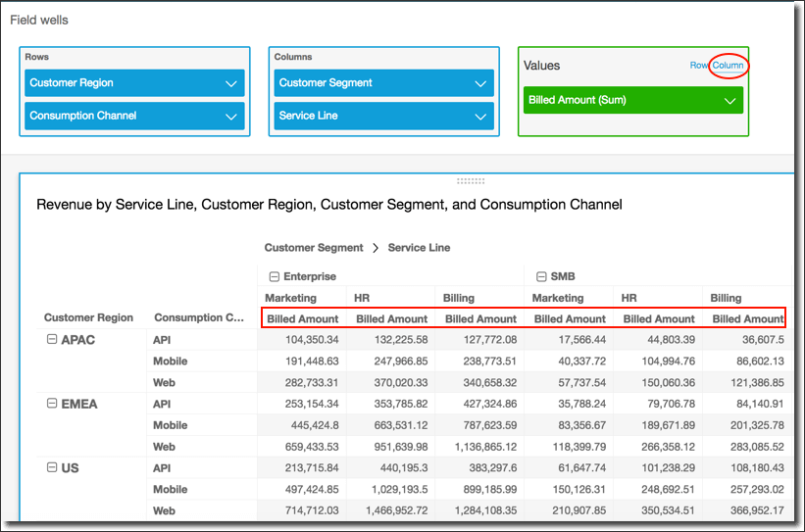Click cell value 663,531.12
Screen dimensions: 805x532
[x=401, y=425]
